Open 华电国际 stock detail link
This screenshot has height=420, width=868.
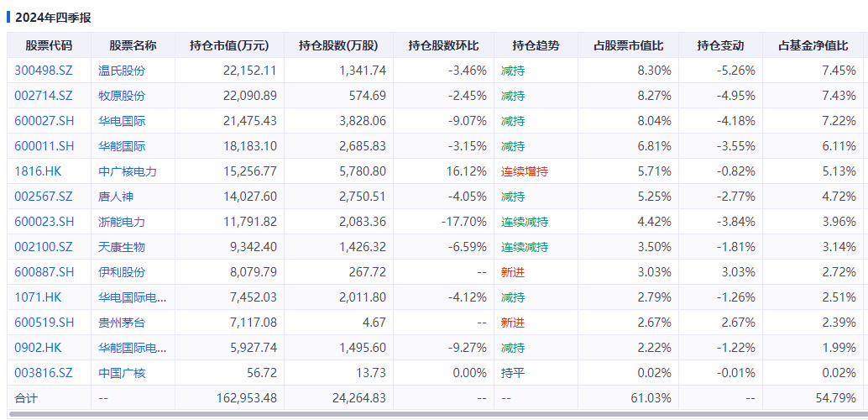point(122,121)
